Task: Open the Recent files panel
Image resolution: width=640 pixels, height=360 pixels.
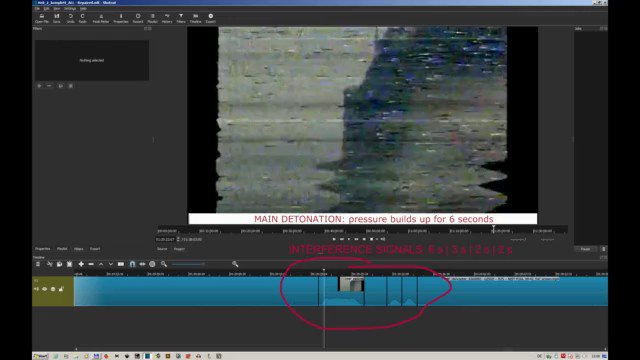Action: pos(138,18)
